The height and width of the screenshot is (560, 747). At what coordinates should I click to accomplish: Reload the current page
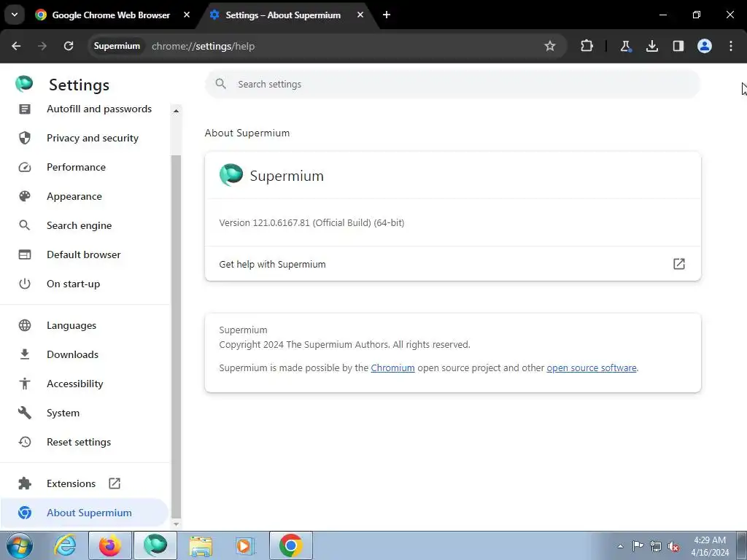[69, 46]
